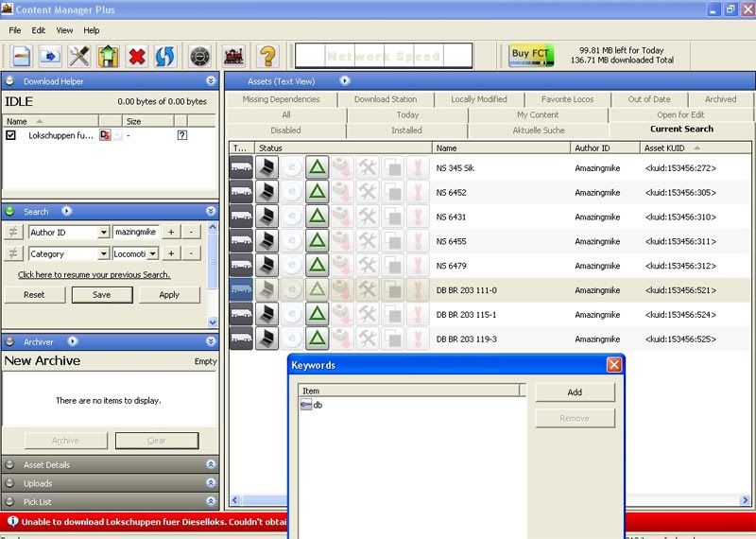Toggle the not-equal button beside Author ID
Image resolution: width=756 pixels, height=539 pixels.
click(13, 232)
